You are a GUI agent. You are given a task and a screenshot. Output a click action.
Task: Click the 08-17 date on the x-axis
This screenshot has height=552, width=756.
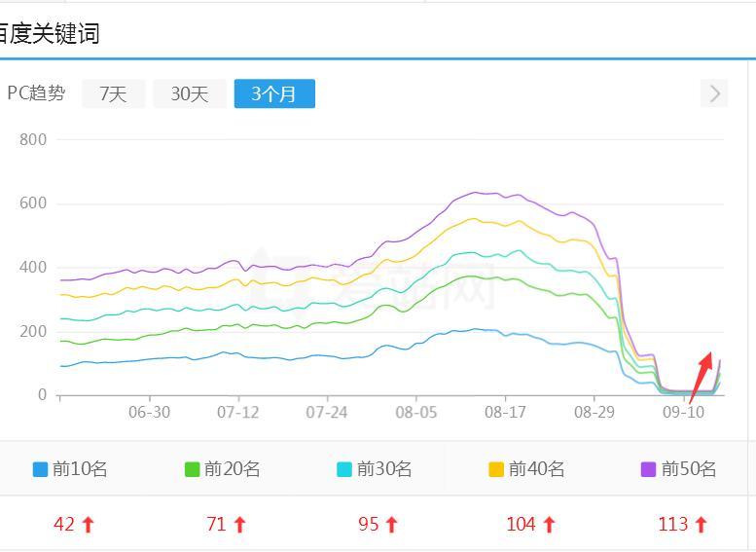505,412
